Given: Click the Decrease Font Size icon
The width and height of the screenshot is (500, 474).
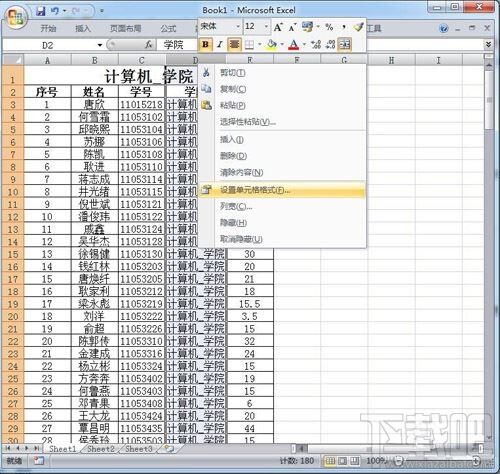Looking at the screenshot, I should (292, 27).
